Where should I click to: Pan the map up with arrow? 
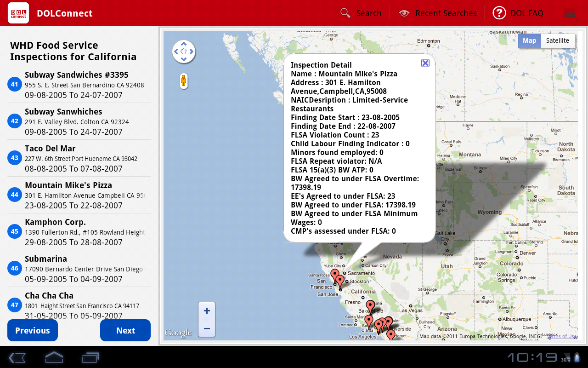184,44
